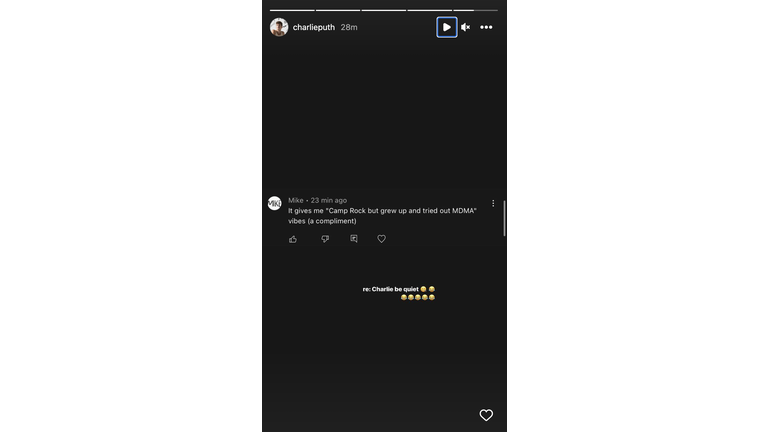Image resolution: width=768 pixels, height=432 pixels.
Task: Unmute the story audio
Action: point(465,27)
